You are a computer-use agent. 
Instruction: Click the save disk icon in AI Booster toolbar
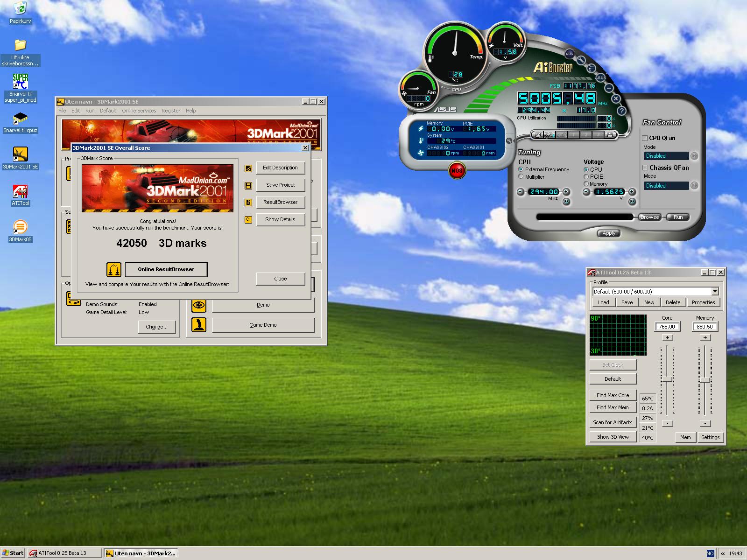pos(609,135)
